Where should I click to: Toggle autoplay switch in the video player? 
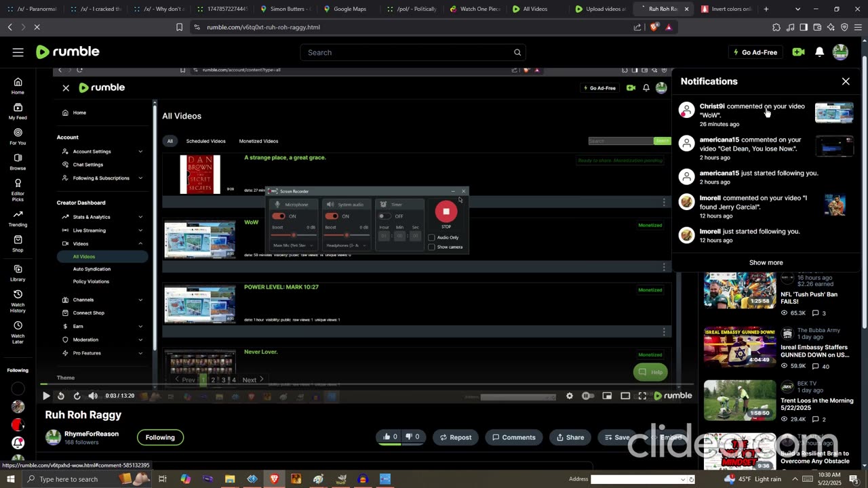coord(587,396)
